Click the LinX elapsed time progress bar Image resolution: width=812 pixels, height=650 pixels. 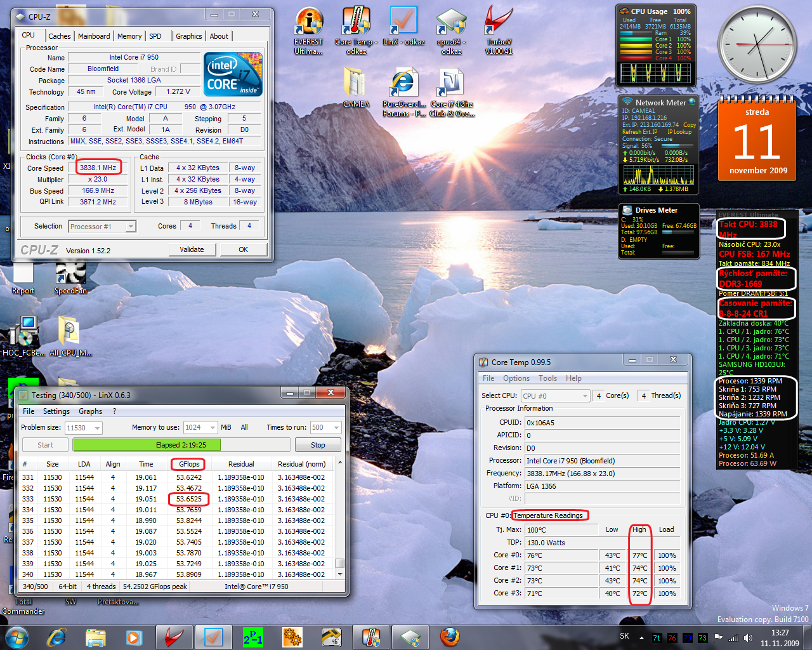coord(181,445)
